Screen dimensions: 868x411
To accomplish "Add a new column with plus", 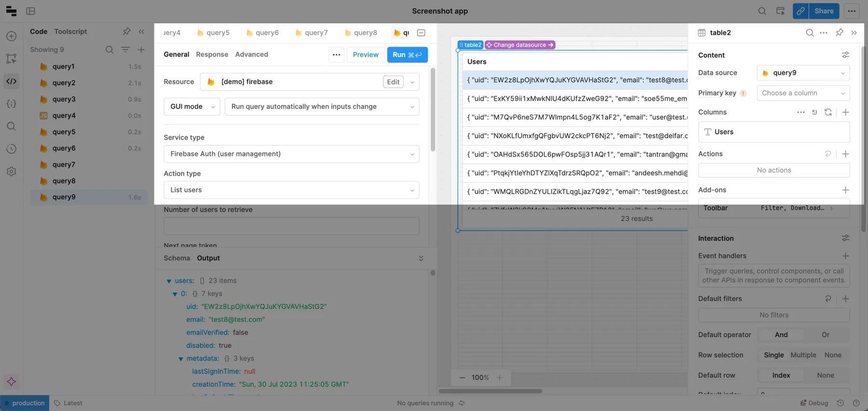I will [845, 112].
